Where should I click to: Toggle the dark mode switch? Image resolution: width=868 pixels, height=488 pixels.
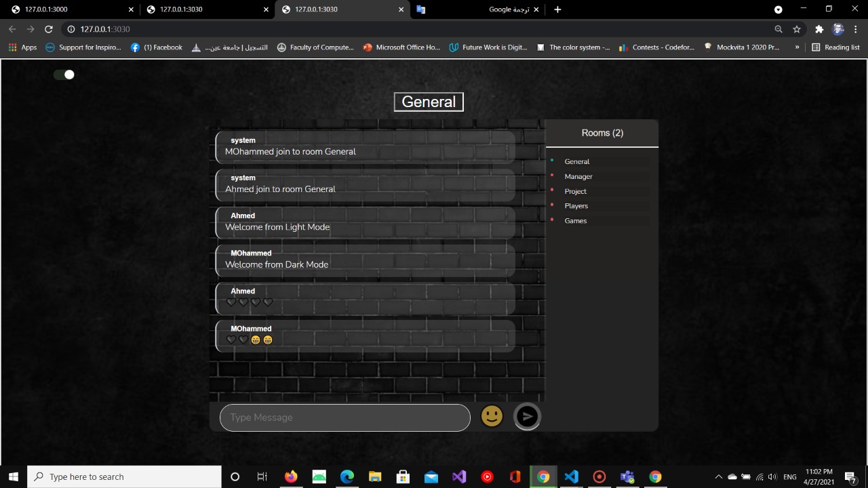pyautogui.click(x=64, y=75)
